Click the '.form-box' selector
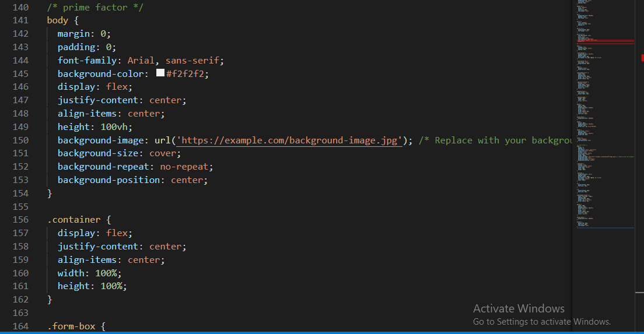This screenshot has height=334, width=644. tap(71, 326)
